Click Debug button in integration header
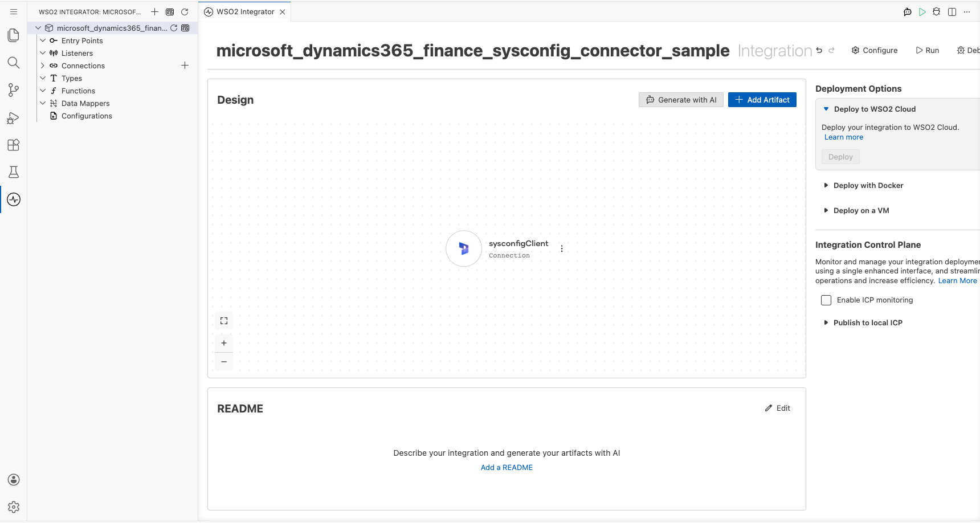Image resolution: width=980 pixels, height=523 pixels. (x=968, y=50)
